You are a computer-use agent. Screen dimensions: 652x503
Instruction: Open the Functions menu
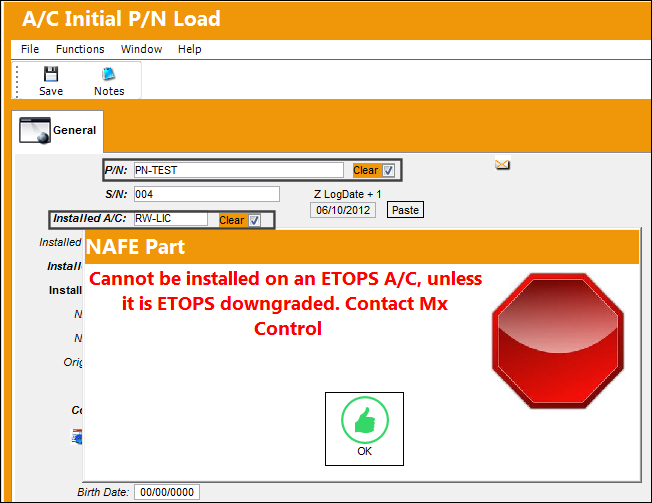point(80,49)
